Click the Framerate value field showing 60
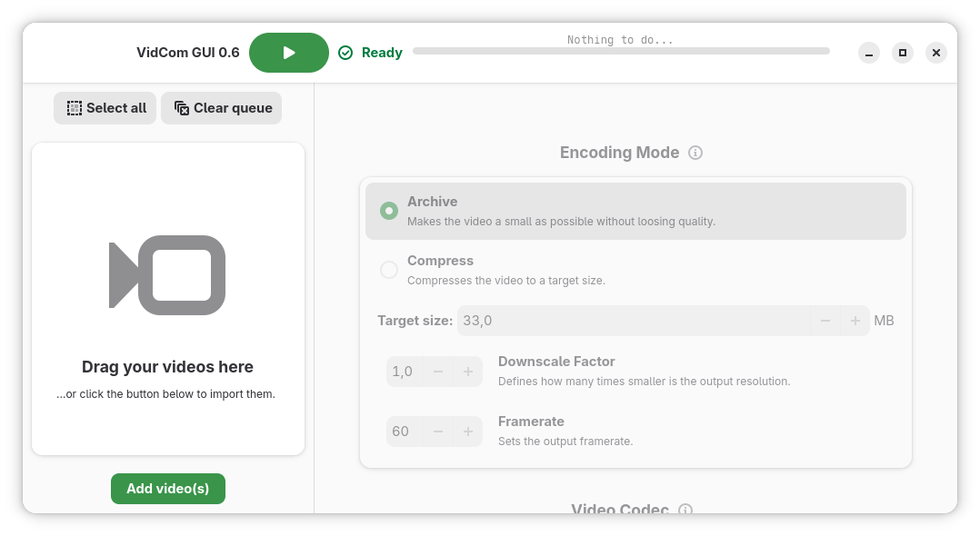980x536 pixels. (x=402, y=432)
